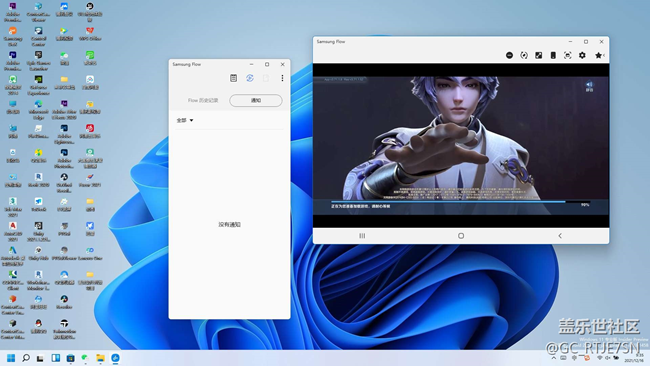Open Smart View sync icon

(x=250, y=78)
